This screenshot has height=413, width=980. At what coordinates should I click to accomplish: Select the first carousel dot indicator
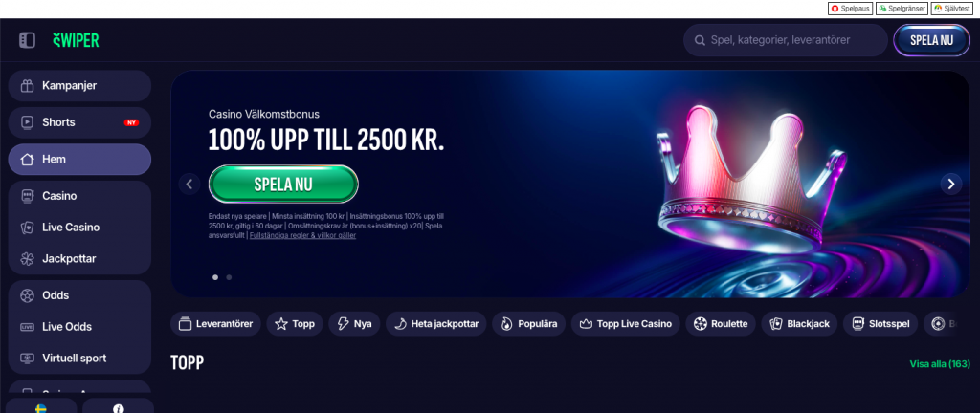pos(215,277)
